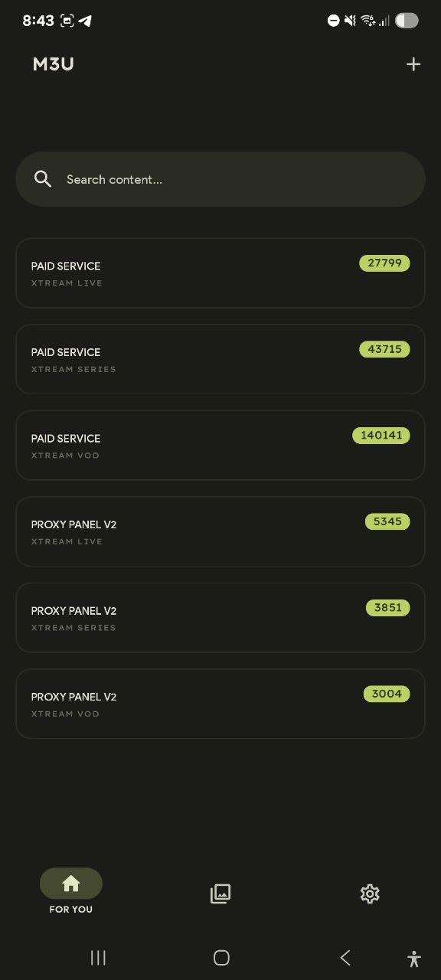Tap the 27799 count badge on PAID SERVICE LIVE

384,263
